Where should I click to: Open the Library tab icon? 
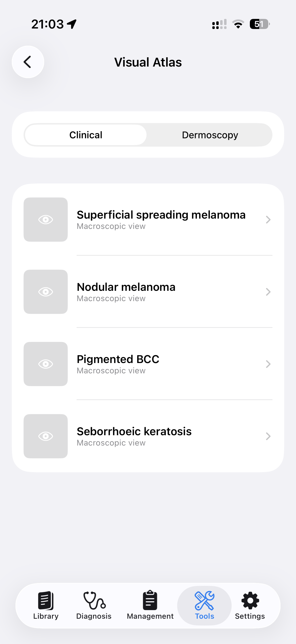point(46,605)
